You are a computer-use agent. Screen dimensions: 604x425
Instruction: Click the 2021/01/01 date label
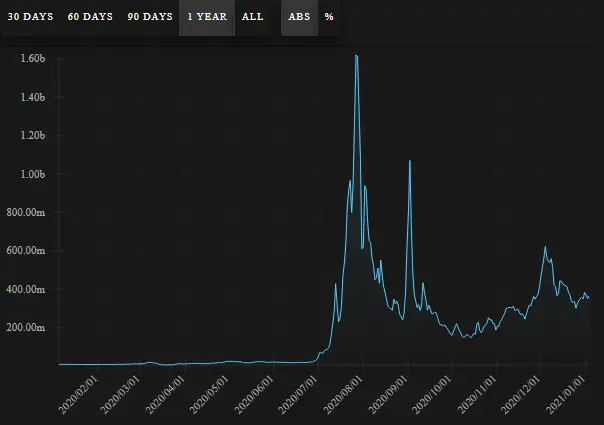tap(567, 395)
